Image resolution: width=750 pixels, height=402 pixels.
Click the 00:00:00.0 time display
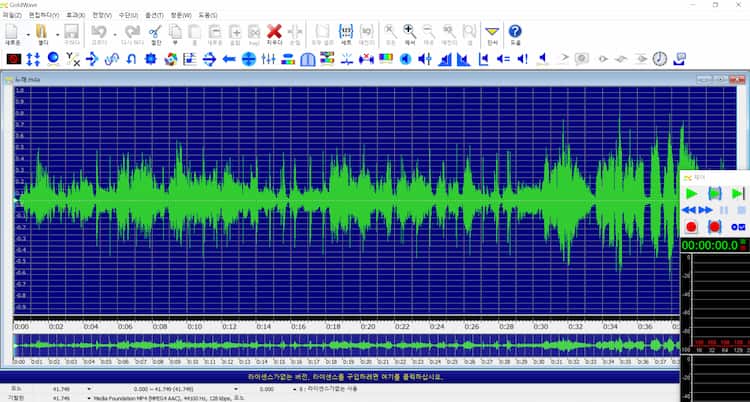(710, 246)
